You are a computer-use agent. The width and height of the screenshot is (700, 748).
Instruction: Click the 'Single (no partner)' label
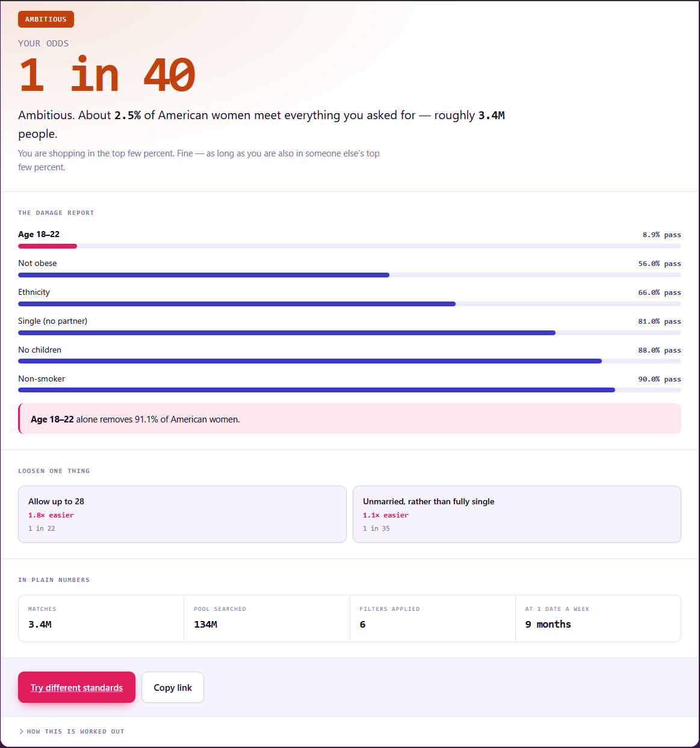[x=52, y=321]
